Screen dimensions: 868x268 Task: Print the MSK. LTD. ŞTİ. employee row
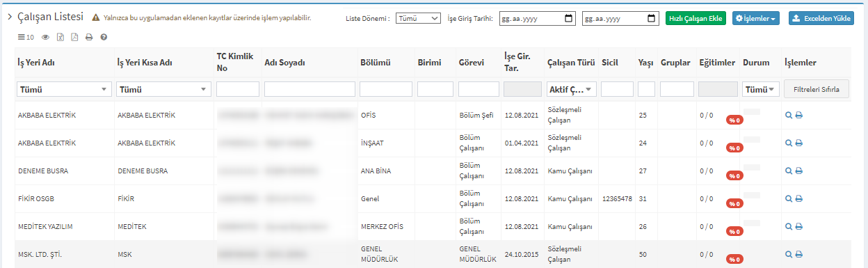tap(798, 254)
